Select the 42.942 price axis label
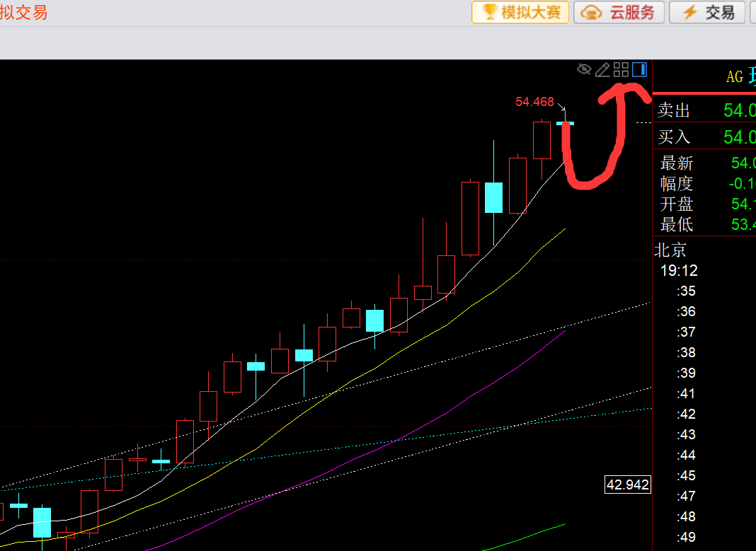 pyautogui.click(x=628, y=485)
